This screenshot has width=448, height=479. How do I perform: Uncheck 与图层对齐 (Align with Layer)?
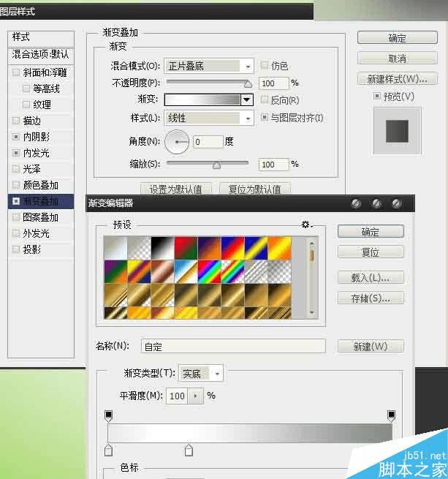coord(265,117)
